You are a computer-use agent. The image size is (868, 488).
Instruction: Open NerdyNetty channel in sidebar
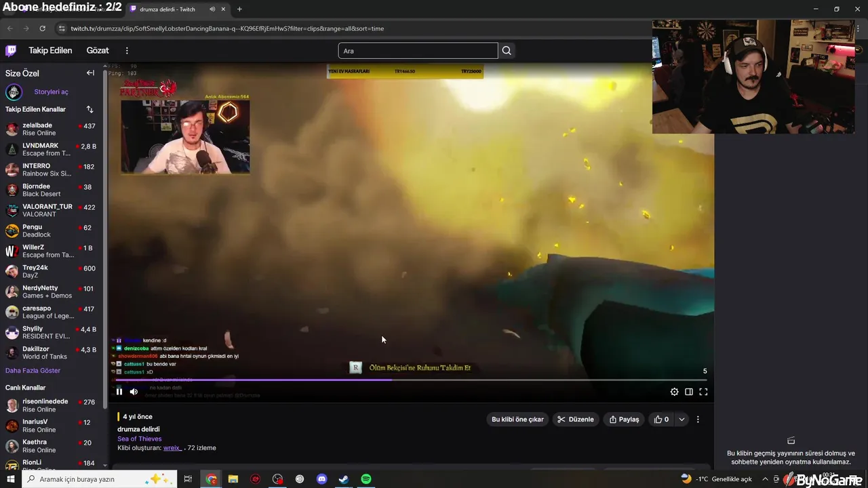click(x=51, y=291)
